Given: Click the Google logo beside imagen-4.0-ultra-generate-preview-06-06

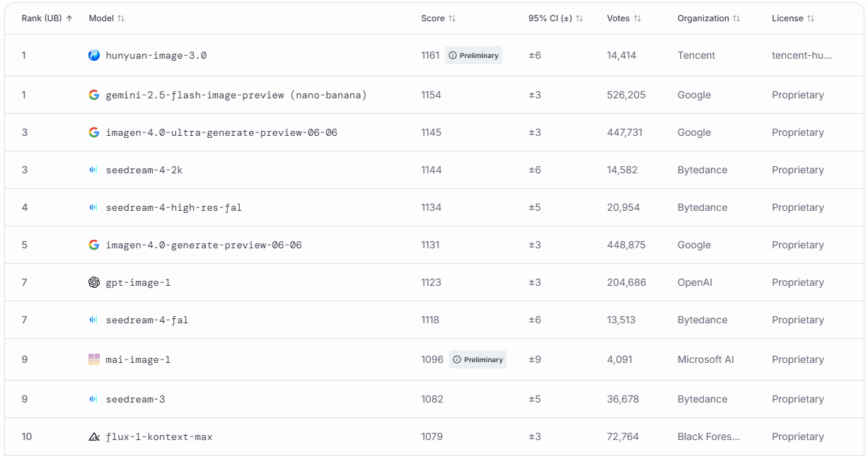Looking at the screenshot, I should pyautogui.click(x=94, y=132).
